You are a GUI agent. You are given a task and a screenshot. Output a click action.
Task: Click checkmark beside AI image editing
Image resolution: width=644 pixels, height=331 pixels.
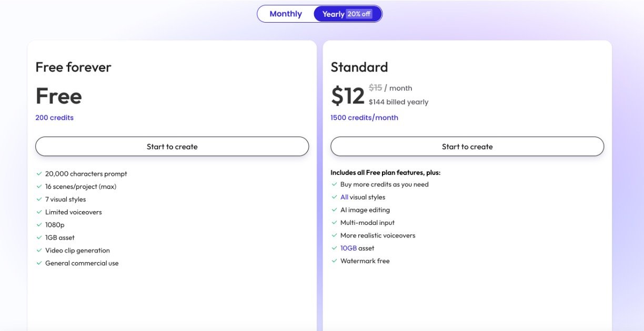pyautogui.click(x=334, y=210)
